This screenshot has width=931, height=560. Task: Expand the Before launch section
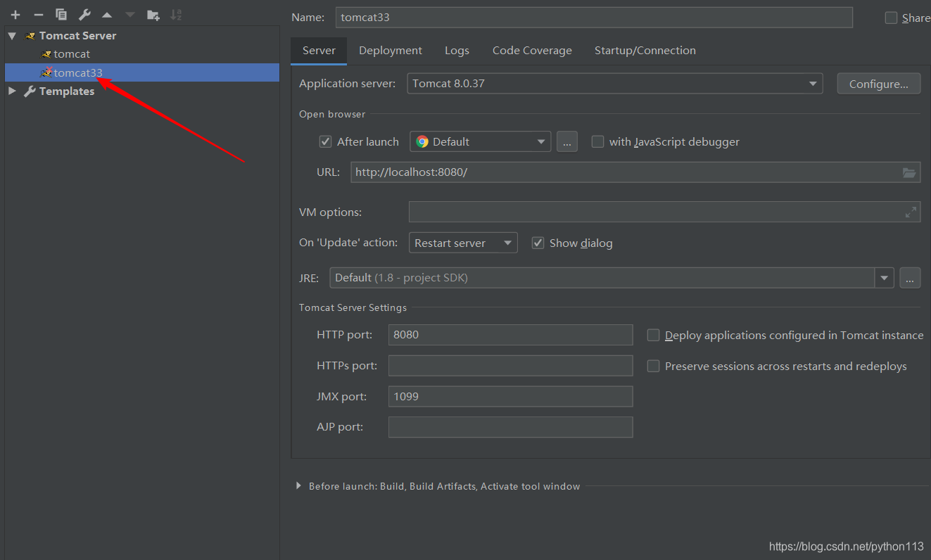(299, 486)
